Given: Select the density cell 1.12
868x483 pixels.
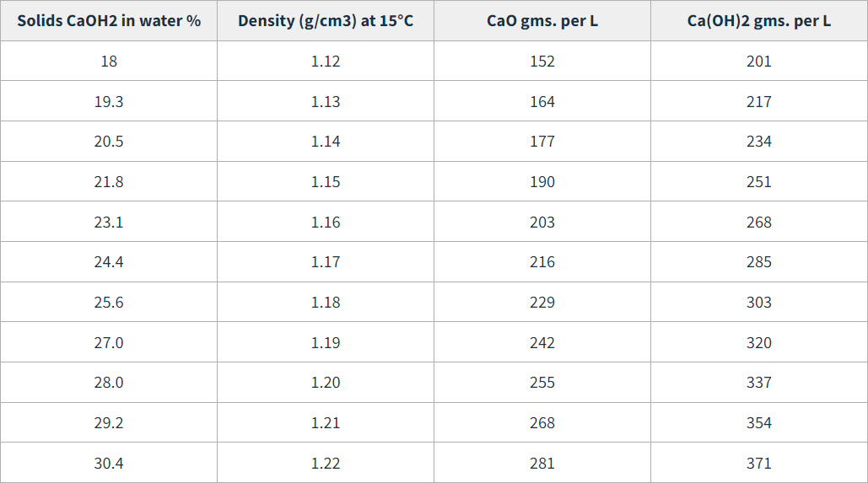Looking at the screenshot, I should 326,62.
